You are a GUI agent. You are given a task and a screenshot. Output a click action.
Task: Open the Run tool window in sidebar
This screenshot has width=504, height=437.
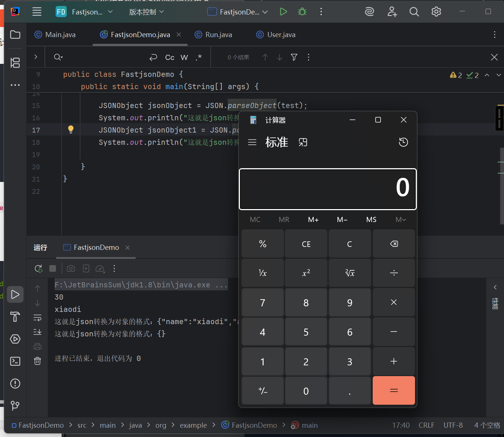coord(15,294)
